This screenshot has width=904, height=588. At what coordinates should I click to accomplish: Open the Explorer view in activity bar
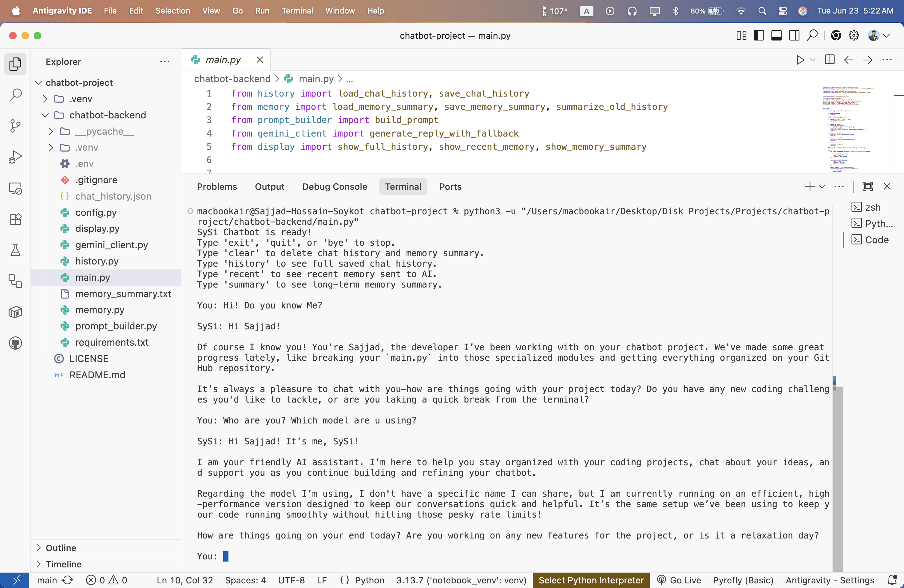tap(15, 64)
